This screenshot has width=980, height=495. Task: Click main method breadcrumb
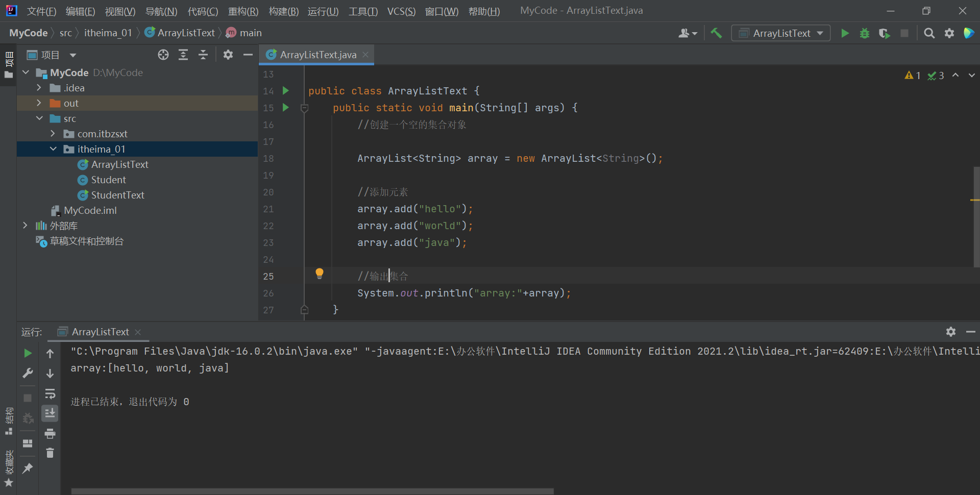point(244,33)
